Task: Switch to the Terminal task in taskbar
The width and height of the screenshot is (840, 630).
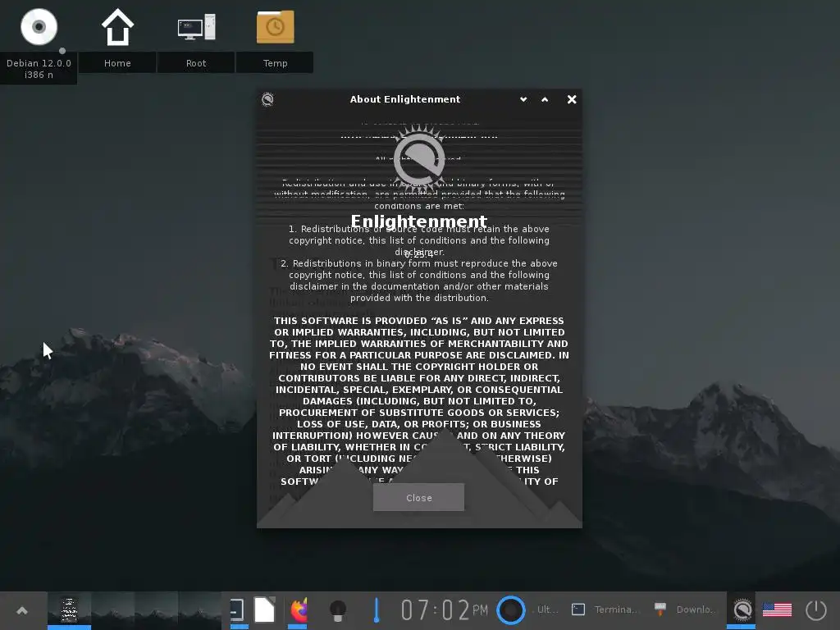Action: [605, 609]
